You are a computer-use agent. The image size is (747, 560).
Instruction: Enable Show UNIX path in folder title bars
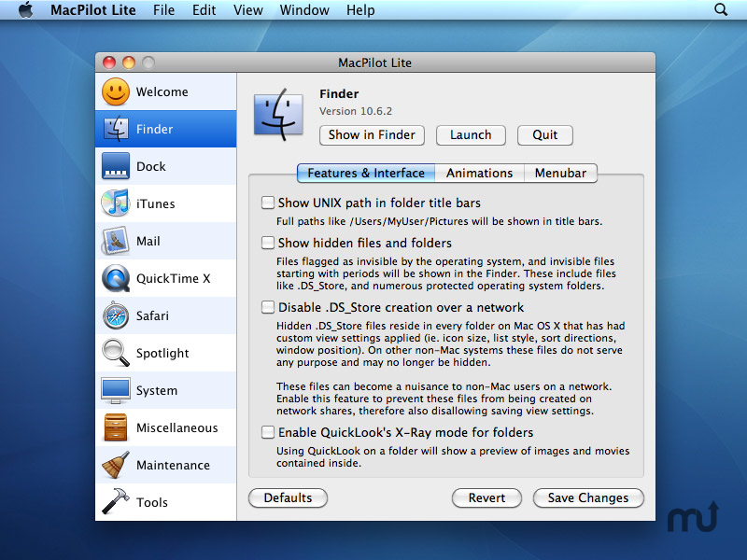(x=268, y=203)
